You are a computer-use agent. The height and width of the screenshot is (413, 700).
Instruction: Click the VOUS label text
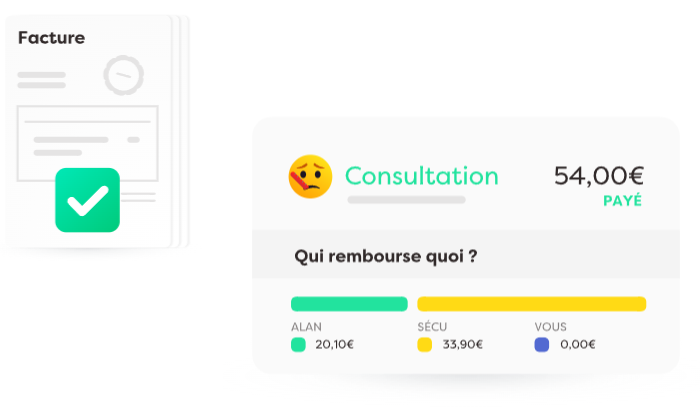click(x=550, y=327)
